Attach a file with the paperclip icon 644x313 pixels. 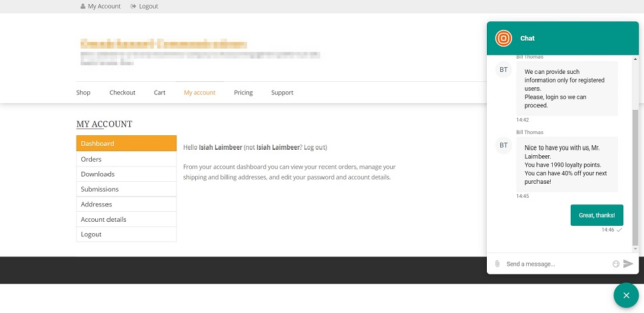pyautogui.click(x=497, y=264)
